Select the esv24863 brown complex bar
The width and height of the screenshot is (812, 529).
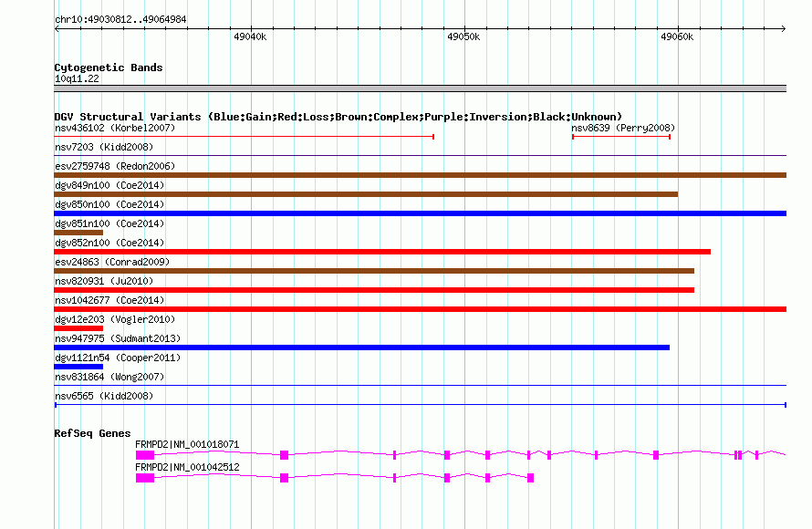click(x=374, y=271)
